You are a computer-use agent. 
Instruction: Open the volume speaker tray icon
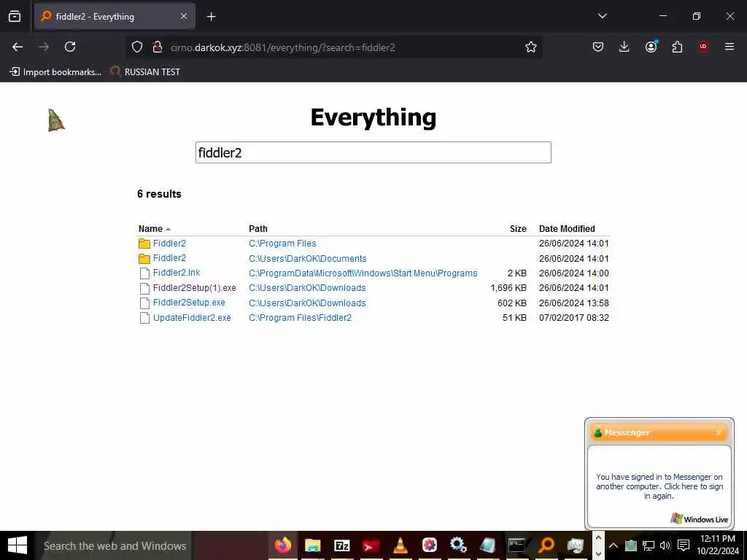click(x=665, y=545)
